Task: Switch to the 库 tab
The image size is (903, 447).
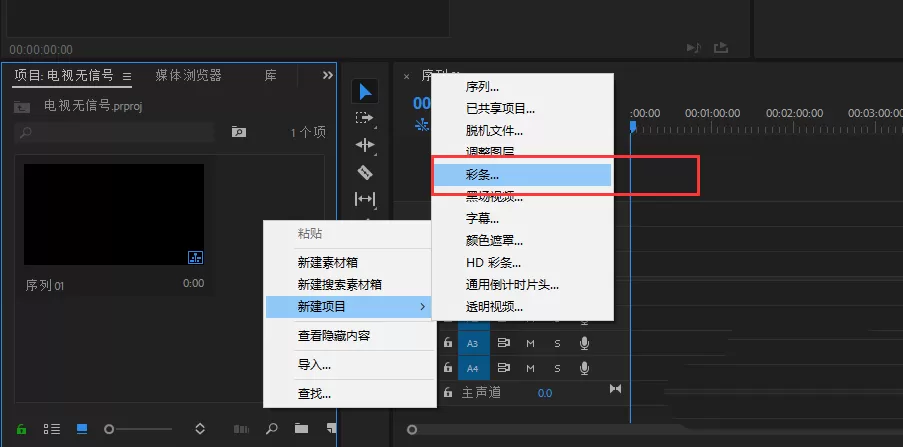Action: pyautogui.click(x=271, y=75)
